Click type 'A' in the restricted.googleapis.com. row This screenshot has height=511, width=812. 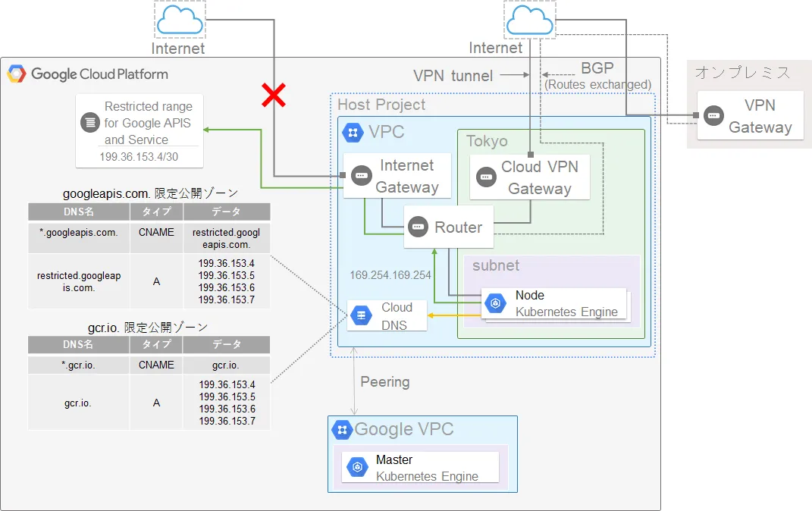point(156,281)
